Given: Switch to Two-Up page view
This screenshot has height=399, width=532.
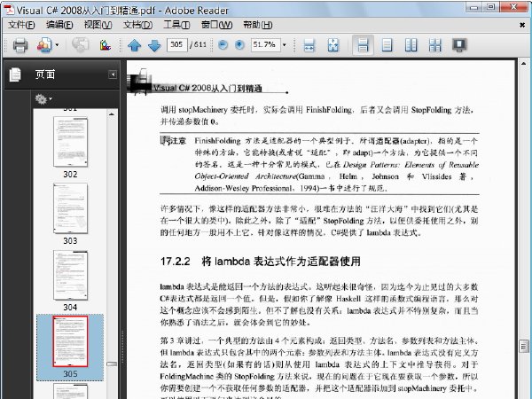Looking at the screenshot, I should point(411,45).
